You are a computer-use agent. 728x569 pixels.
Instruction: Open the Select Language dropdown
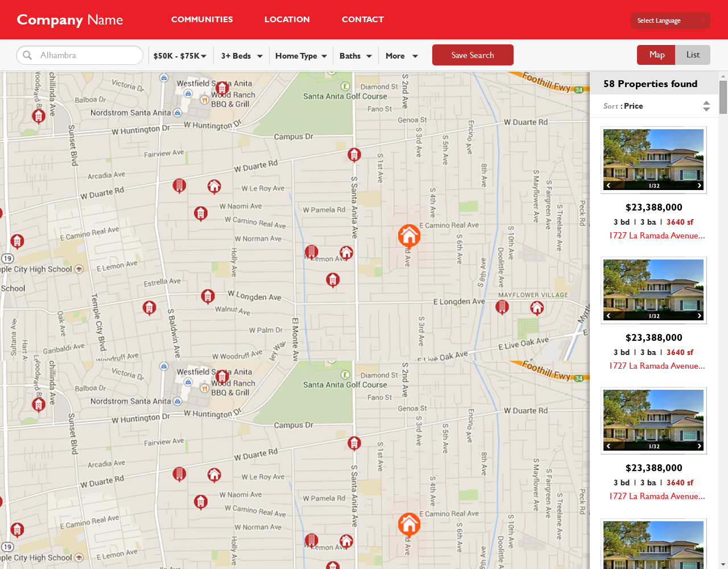click(671, 20)
